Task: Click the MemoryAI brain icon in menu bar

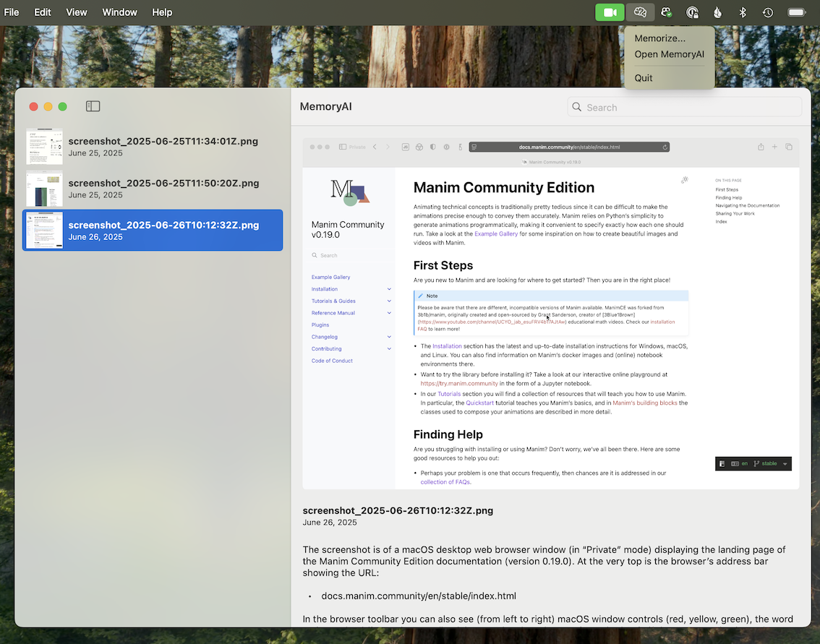Action: pyautogui.click(x=640, y=12)
